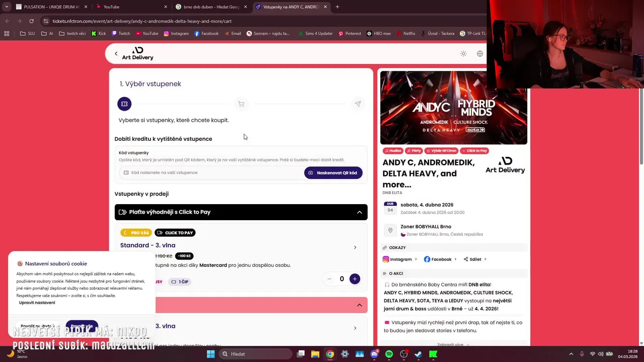Switch to the YouTube browser tab
Image resolution: width=644 pixels, height=362 pixels.
click(131, 7)
